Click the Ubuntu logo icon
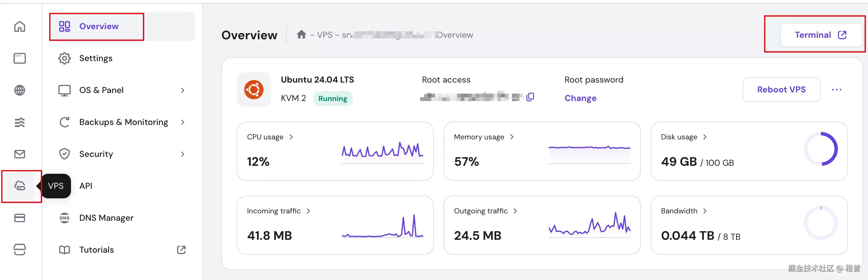Viewport: 868px width, 280px height. click(x=254, y=90)
